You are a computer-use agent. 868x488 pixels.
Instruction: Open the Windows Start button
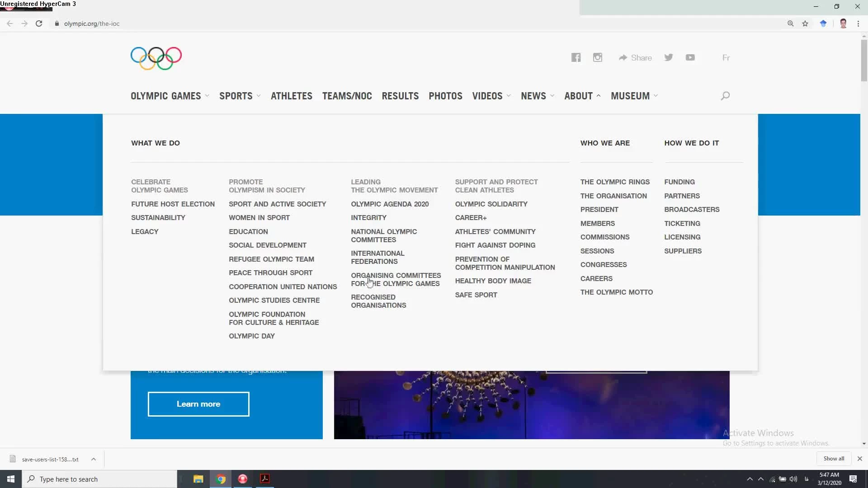click(x=11, y=479)
